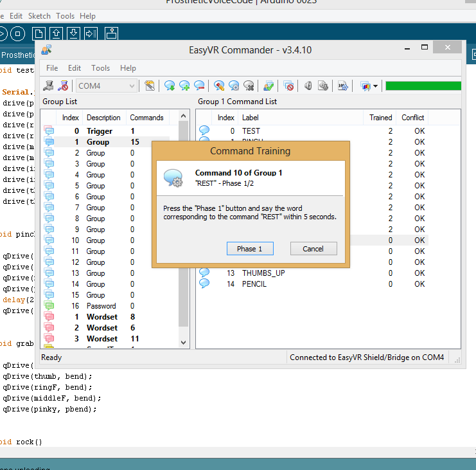Screen dimensions: 476x470
Task: Open the display options dropdown arrow
Action: pyautogui.click(x=376, y=86)
